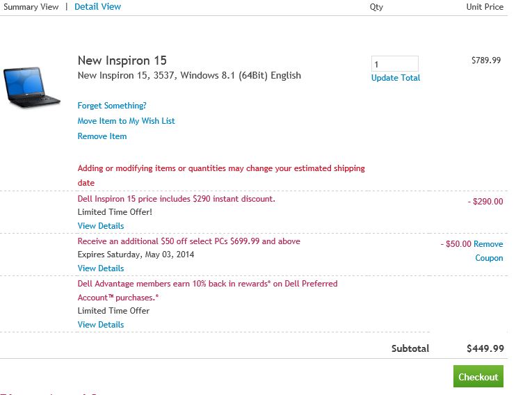Viewport: 532px width, 395px height.
Task: Open the New Inspiron 15 product title
Action: click(x=122, y=61)
